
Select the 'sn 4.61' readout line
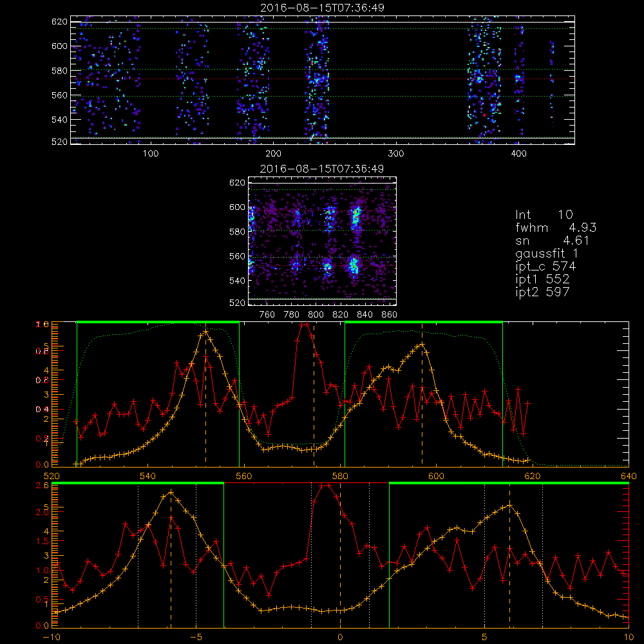(553, 240)
